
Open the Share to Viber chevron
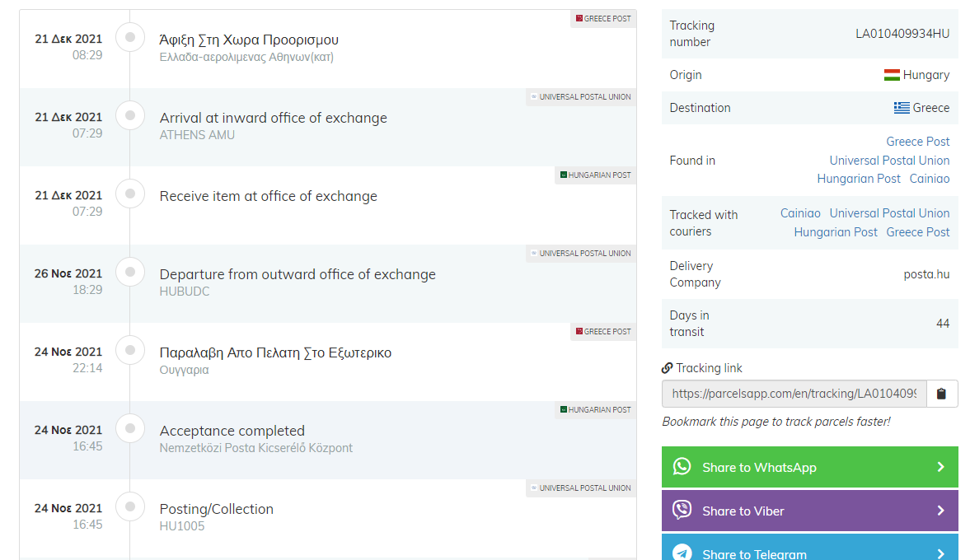940,511
